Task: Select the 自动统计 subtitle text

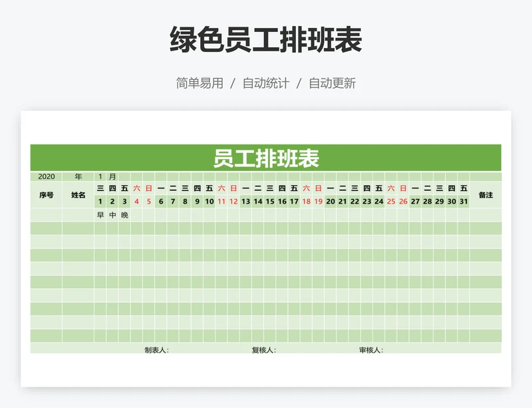Action: 265,83
